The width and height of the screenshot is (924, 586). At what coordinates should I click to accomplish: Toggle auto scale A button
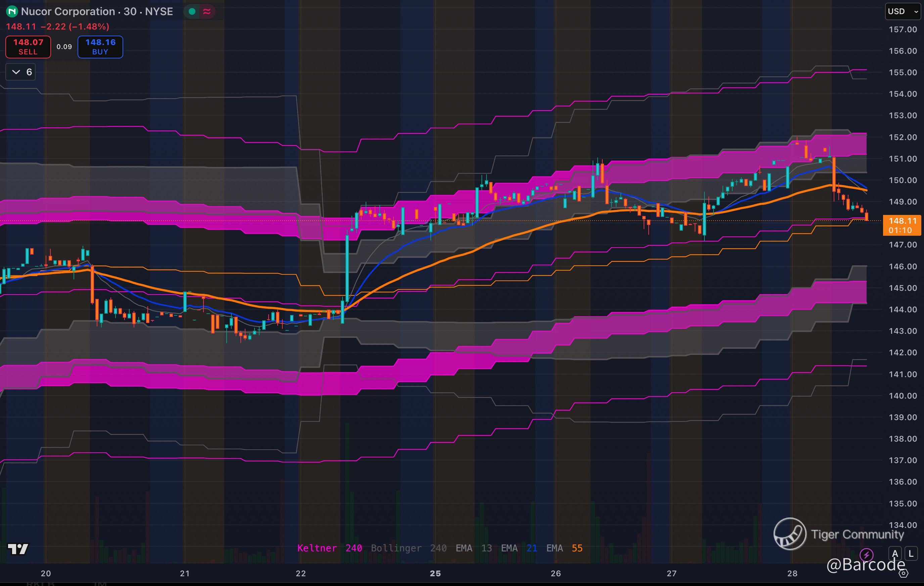pyautogui.click(x=895, y=554)
